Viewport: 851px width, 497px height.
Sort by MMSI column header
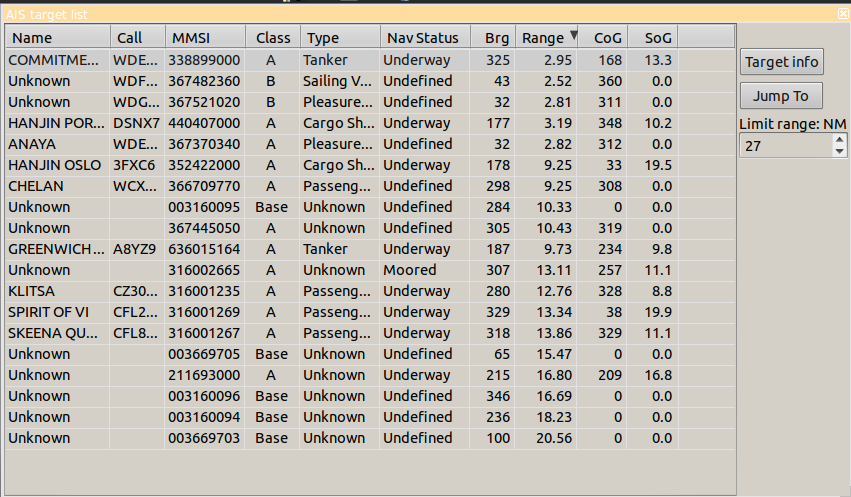click(204, 38)
